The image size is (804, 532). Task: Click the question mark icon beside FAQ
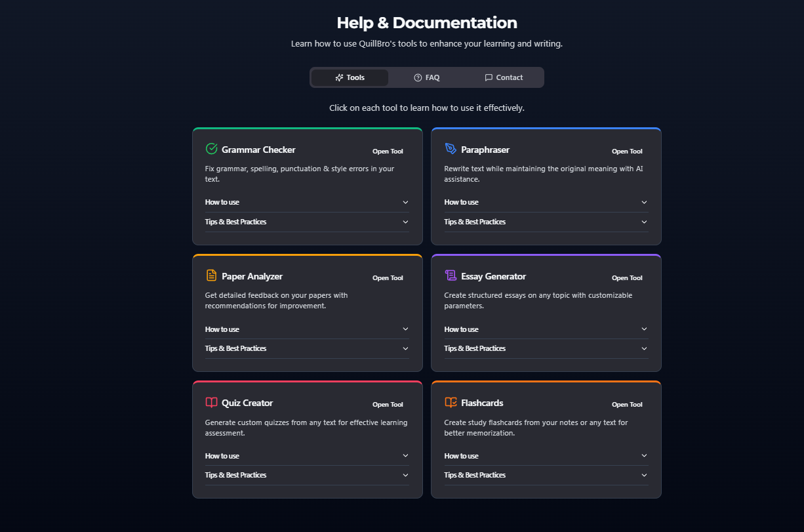point(418,77)
